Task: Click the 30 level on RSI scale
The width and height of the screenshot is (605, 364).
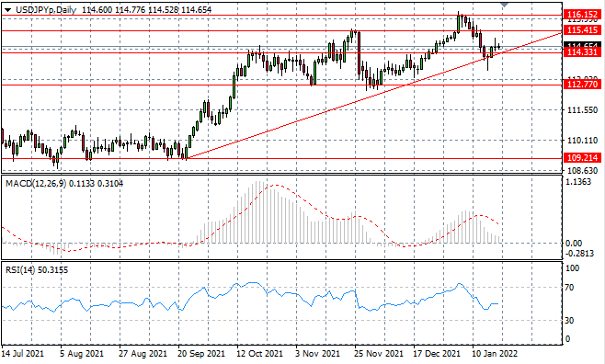Action: coord(569,321)
